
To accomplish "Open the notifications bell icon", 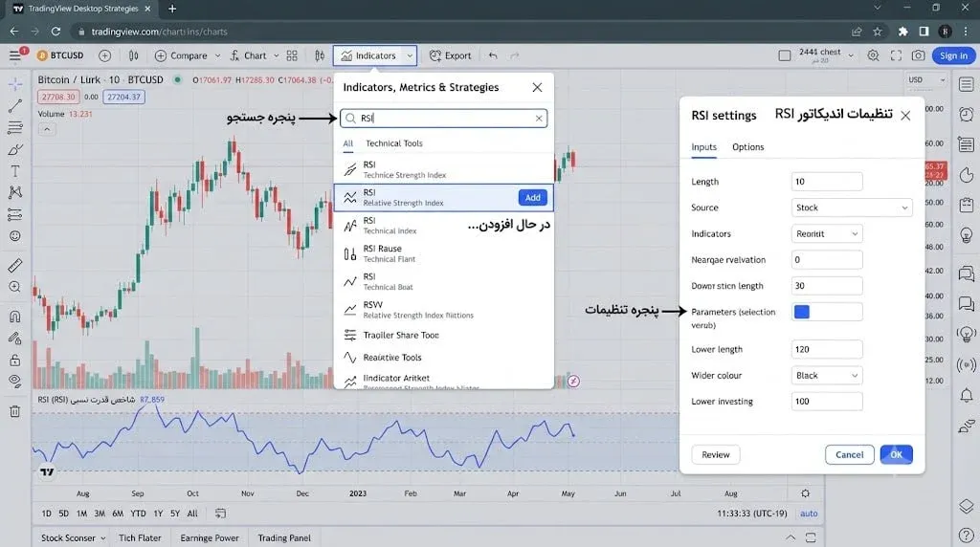I will pyautogui.click(x=967, y=395).
